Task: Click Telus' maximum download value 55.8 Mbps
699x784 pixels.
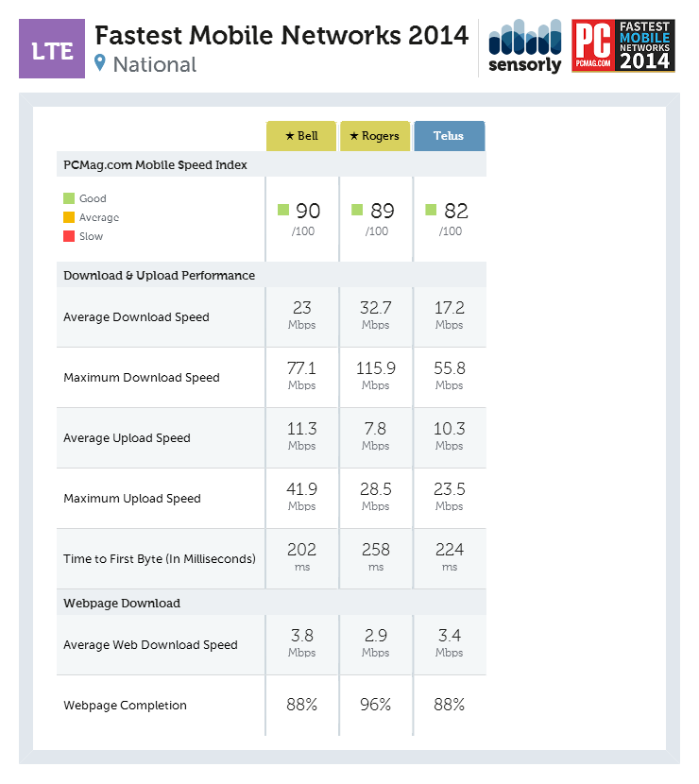Action: [x=449, y=376]
